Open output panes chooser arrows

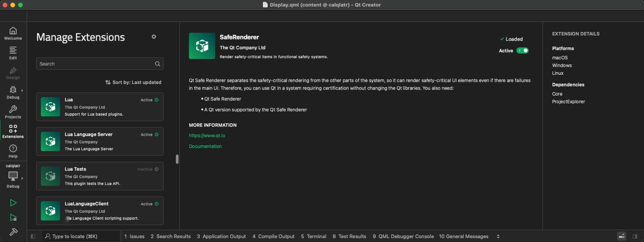tap(498, 236)
